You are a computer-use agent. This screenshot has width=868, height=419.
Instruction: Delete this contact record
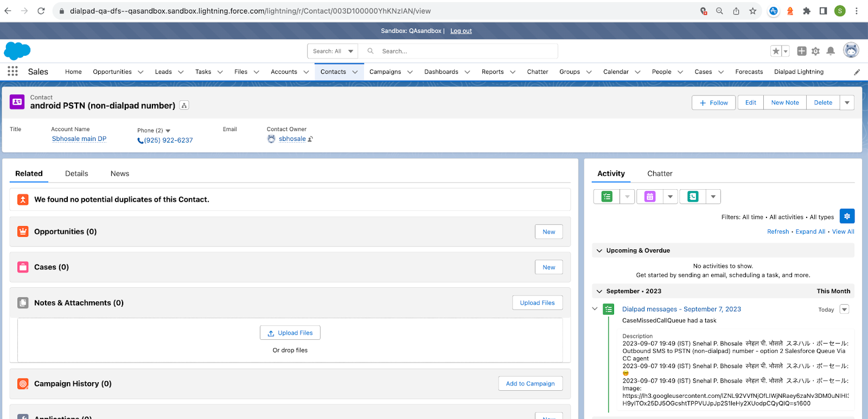(x=823, y=102)
